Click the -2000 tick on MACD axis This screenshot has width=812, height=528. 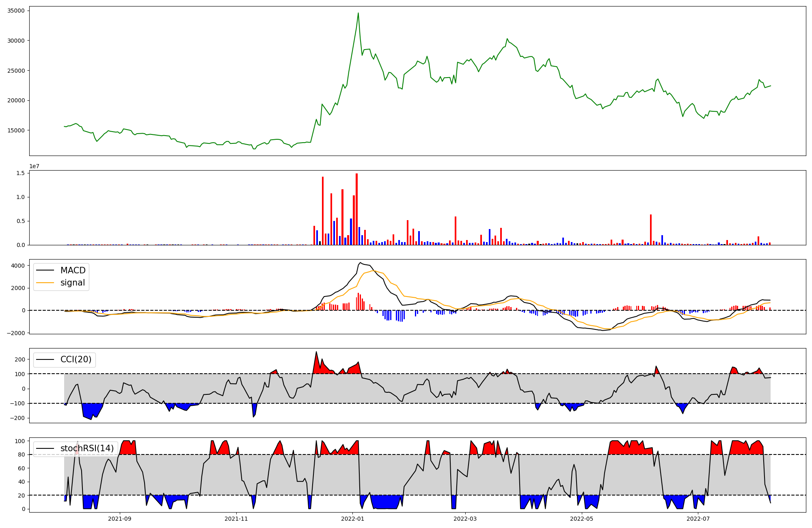point(16,333)
